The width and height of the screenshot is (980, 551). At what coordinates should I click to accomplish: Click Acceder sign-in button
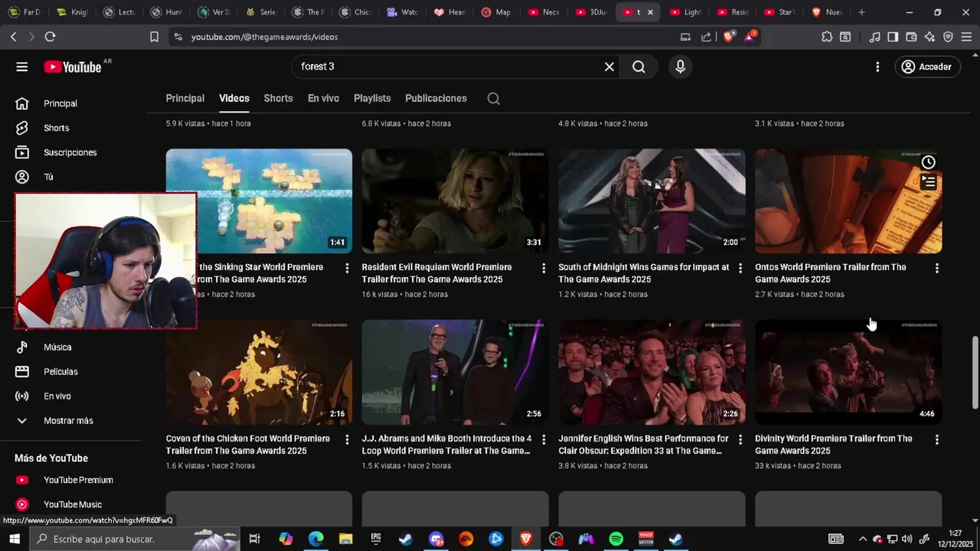(927, 67)
